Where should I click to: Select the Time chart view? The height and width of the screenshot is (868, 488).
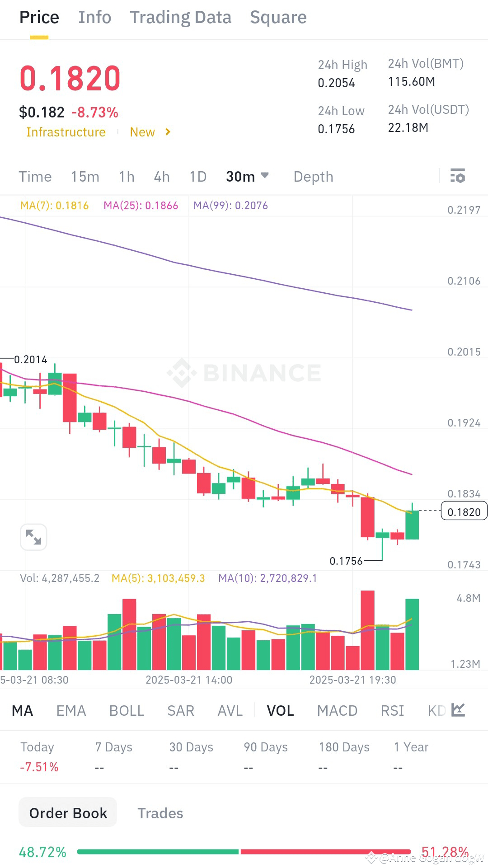tap(35, 177)
